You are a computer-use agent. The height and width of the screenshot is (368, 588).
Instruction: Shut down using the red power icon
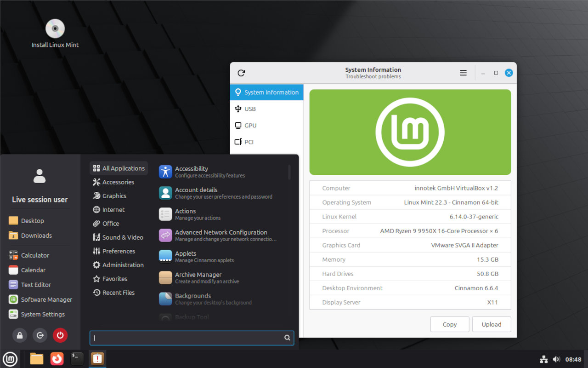click(x=60, y=335)
